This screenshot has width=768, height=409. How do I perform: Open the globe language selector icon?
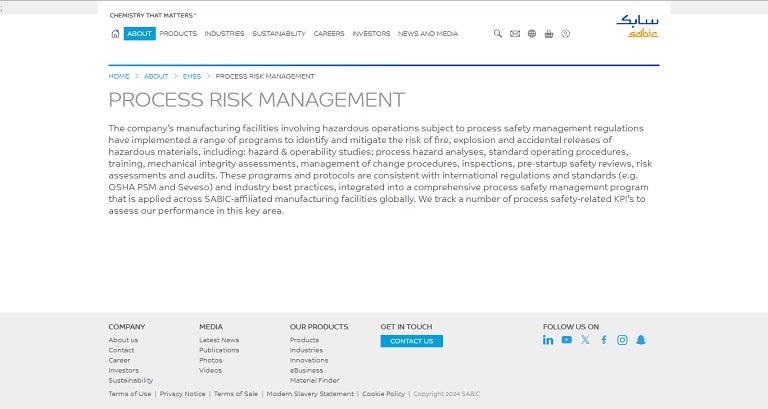point(532,33)
